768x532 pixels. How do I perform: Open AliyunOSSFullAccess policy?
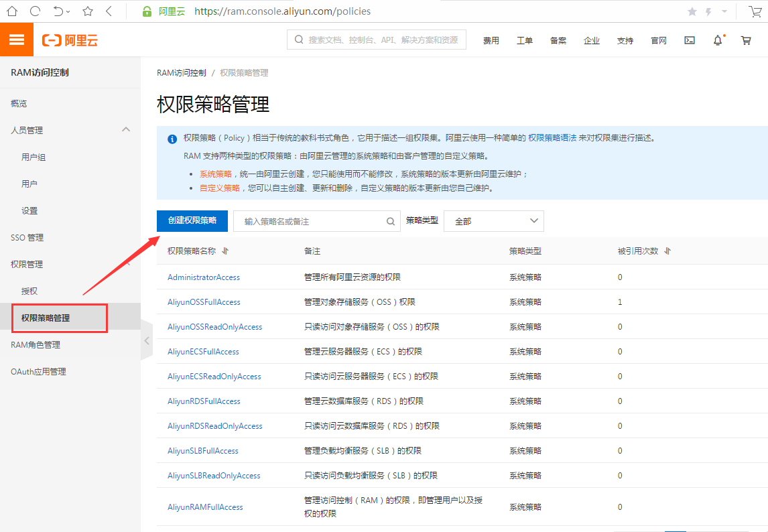(x=204, y=302)
